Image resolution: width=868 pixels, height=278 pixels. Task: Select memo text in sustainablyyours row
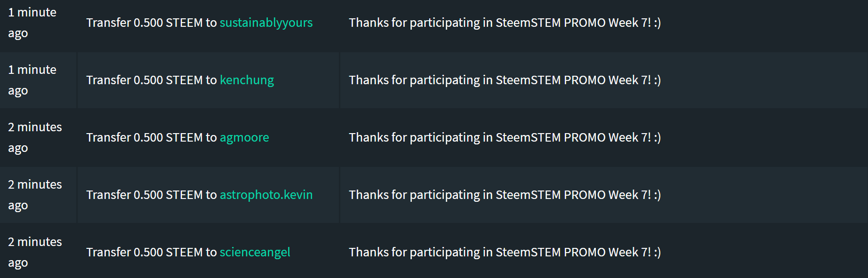[x=505, y=23]
